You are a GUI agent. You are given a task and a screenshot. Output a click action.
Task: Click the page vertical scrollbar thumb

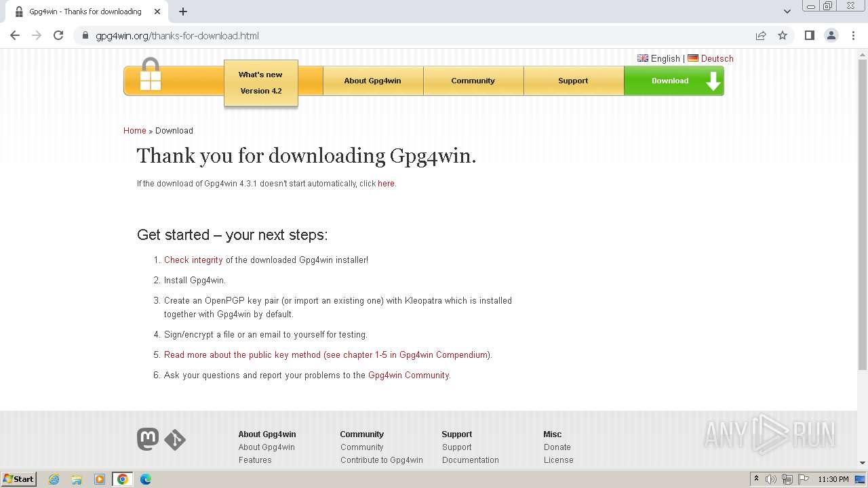pyautogui.click(x=863, y=213)
